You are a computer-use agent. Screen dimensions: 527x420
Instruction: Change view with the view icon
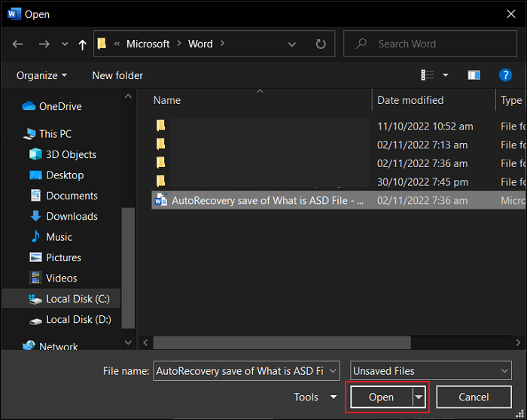427,75
